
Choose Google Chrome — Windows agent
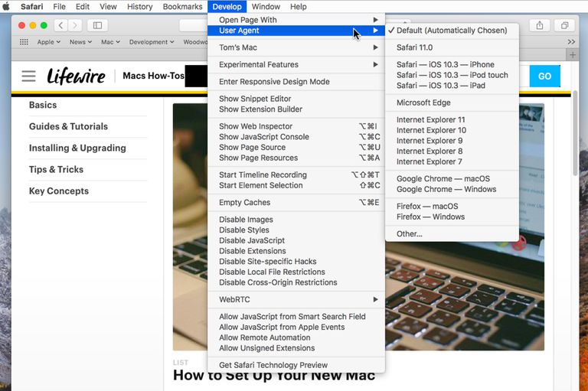(x=452, y=189)
